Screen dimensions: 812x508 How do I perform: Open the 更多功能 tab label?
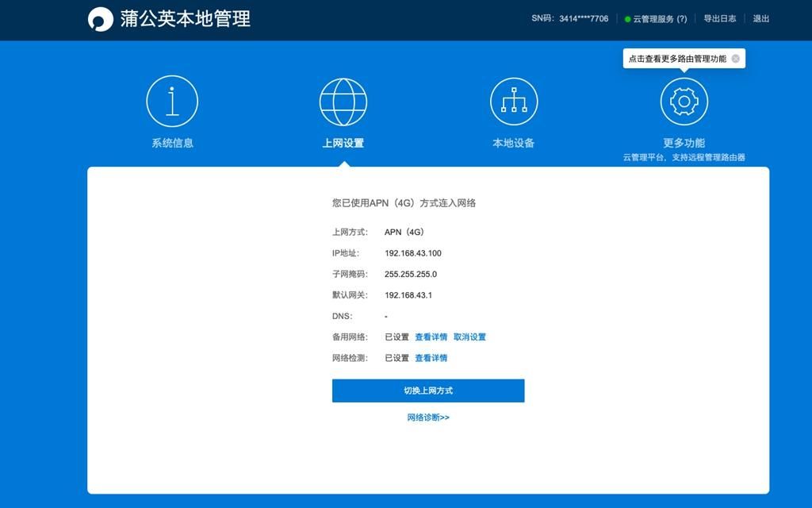684,143
